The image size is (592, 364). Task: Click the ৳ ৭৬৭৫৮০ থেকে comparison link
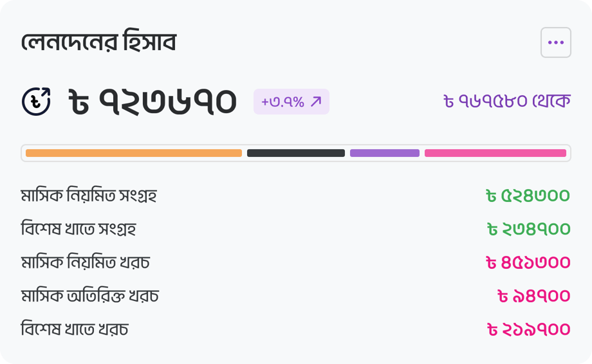[507, 101]
